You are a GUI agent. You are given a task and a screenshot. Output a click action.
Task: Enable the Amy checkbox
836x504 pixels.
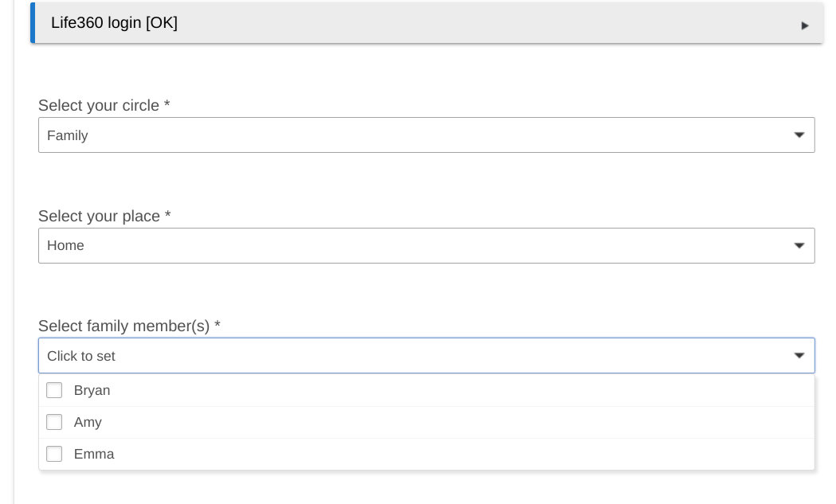pos(54,422)
